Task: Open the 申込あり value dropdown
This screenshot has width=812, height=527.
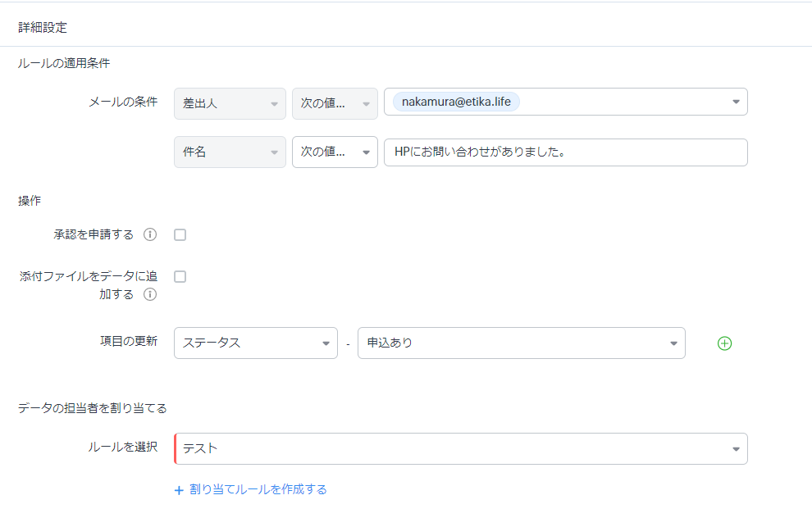Action: [x=522, y=343]
